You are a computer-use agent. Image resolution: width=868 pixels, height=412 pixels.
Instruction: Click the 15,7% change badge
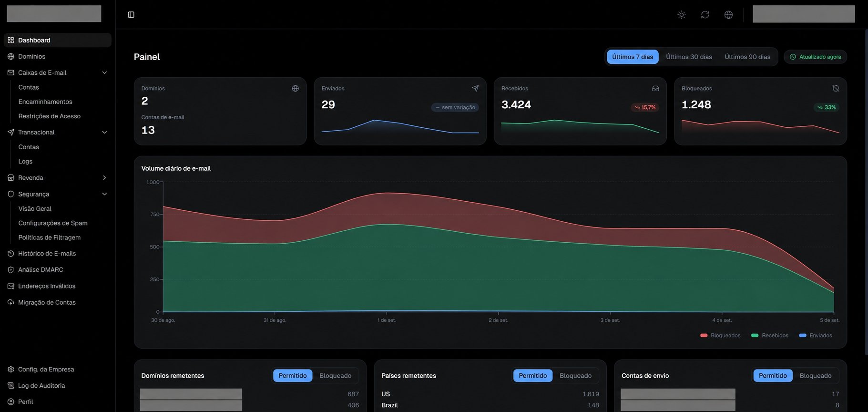tap(645, 107)
